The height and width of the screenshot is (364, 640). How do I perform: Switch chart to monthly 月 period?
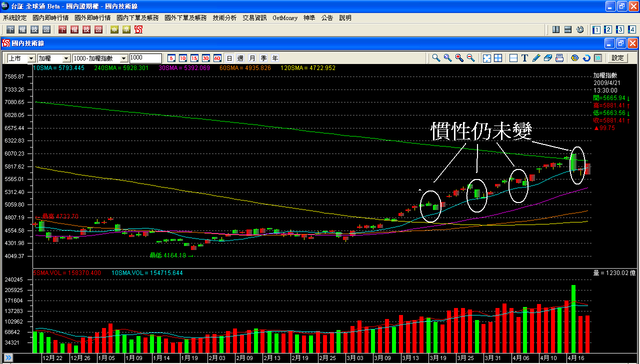pos(252,58)
